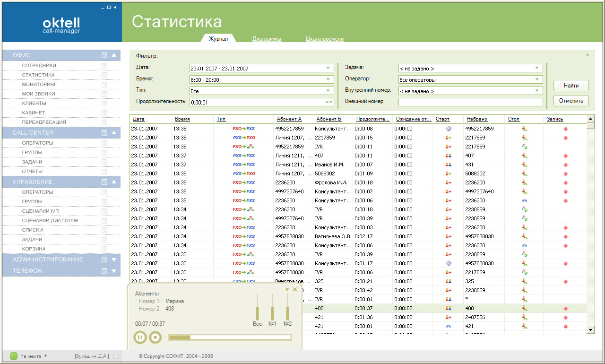The height and width of the screenshot is (364, 605).
Task: Click green status indicator in status bar
Action: click(x=14, y=356)
